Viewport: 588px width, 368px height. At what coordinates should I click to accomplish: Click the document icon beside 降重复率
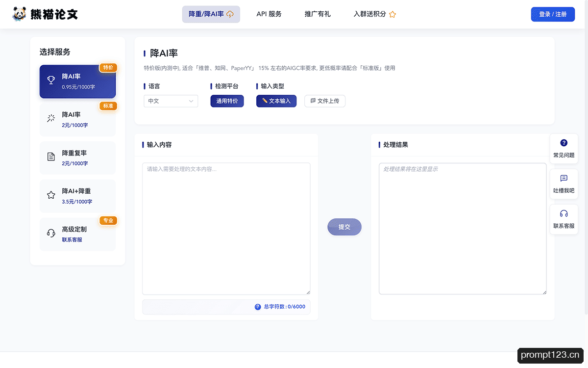tap(51, 157)
